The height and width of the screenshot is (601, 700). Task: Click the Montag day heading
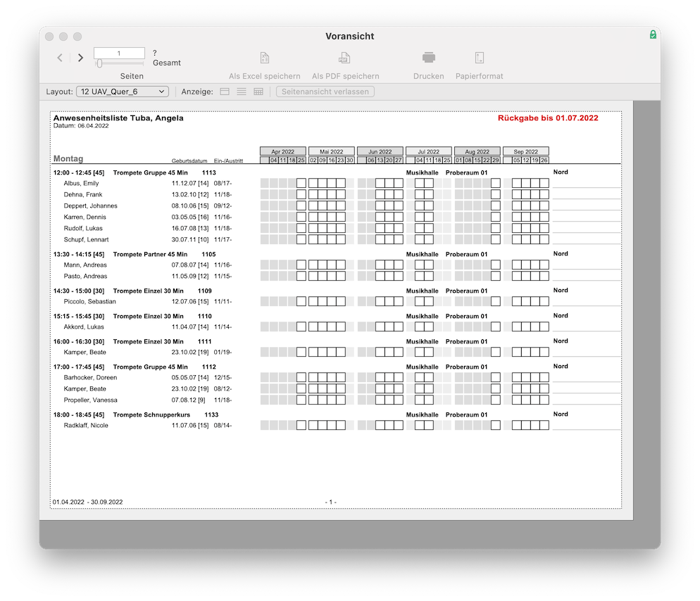pyautogui.click(x=68, y=158)
